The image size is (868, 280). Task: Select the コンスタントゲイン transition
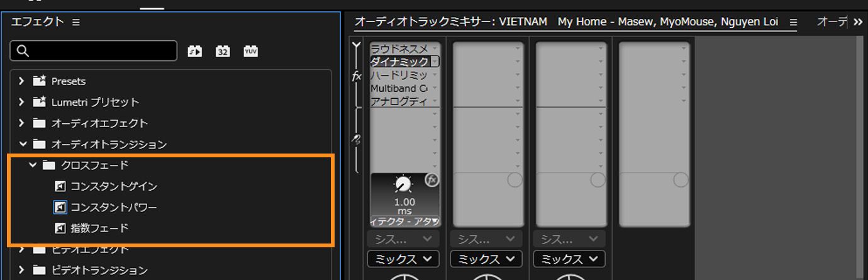(114, 186)
